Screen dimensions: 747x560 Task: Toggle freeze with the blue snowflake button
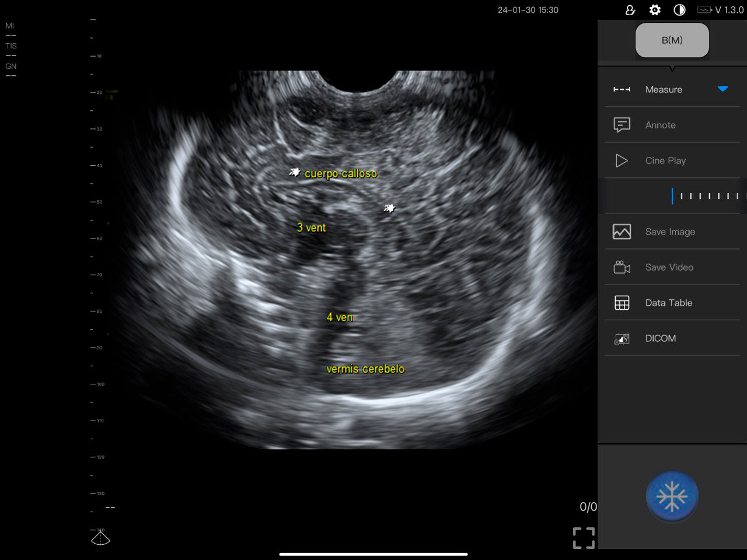(x=672, y=496)
